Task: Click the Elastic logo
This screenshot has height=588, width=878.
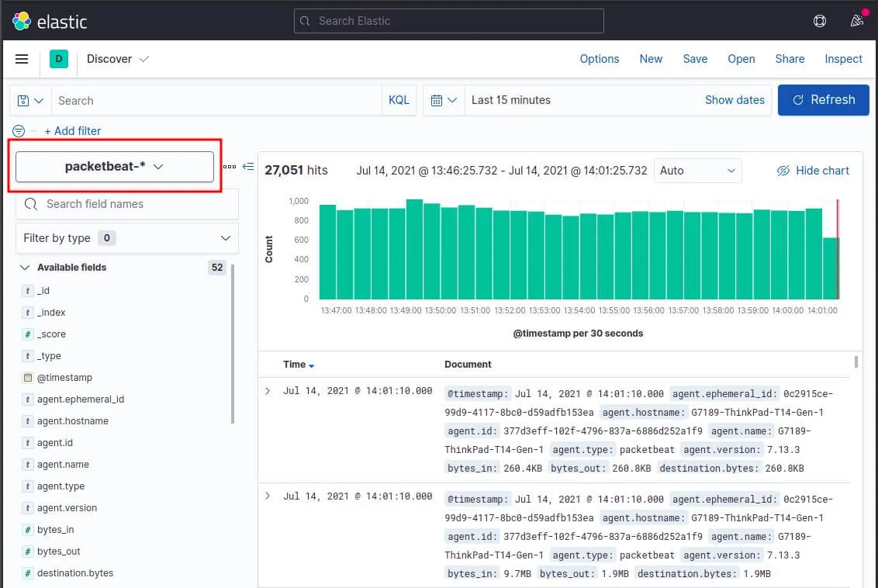Action: tap(50, 21)
